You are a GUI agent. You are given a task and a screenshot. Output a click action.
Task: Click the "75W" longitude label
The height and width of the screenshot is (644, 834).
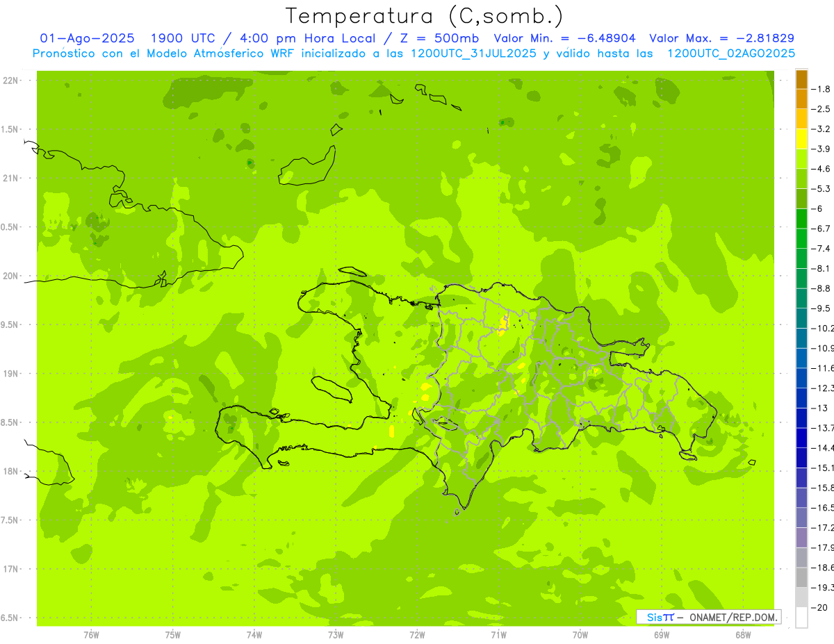point(173,635)
